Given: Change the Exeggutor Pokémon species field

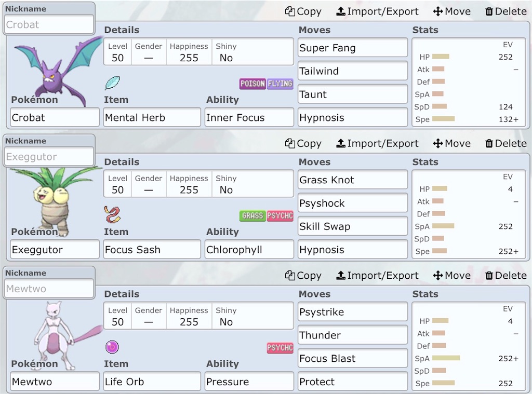Looking at the screenshot, I should [55, 250].
